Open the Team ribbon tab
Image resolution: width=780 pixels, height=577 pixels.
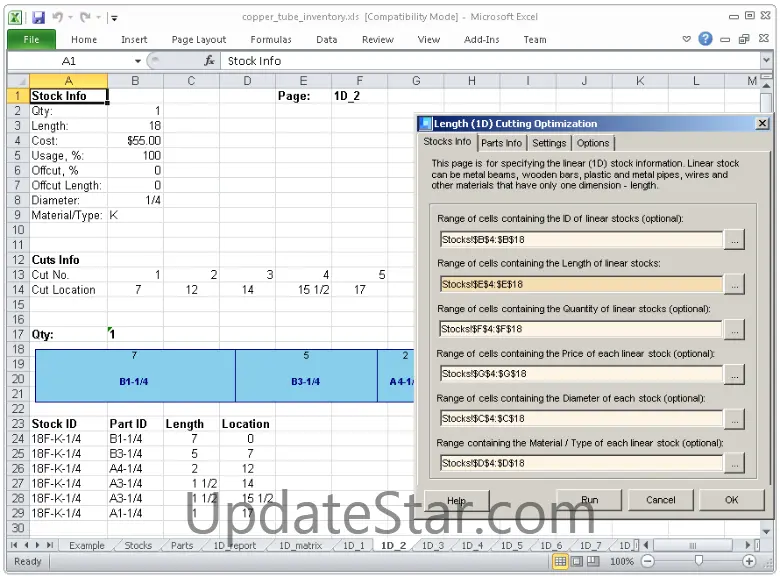point(535,39)
